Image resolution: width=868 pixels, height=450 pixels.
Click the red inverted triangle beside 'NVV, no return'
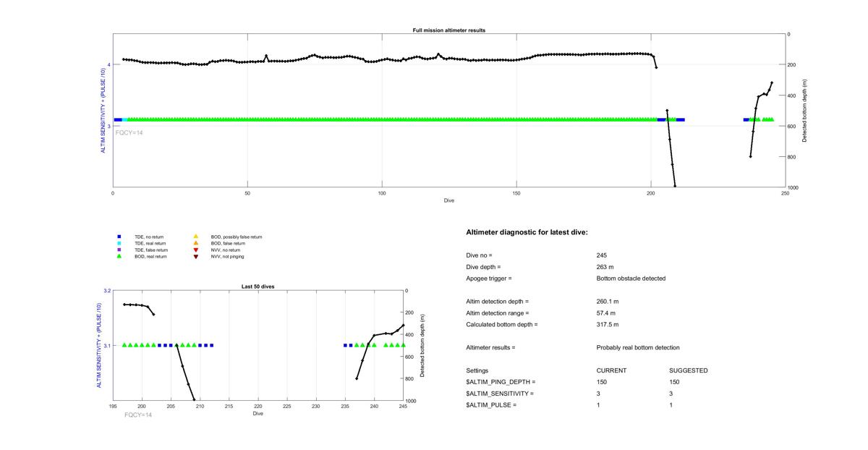(x=195, y=250)
